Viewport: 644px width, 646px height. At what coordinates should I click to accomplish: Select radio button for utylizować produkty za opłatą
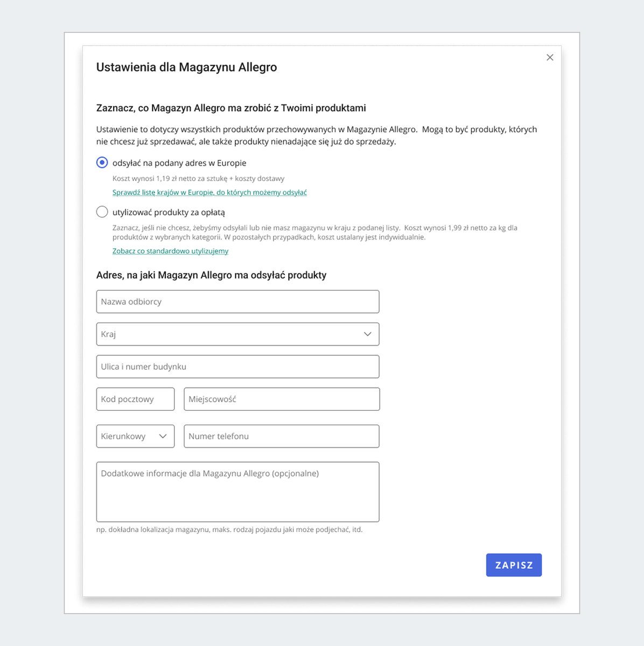[x=102, y=212]
